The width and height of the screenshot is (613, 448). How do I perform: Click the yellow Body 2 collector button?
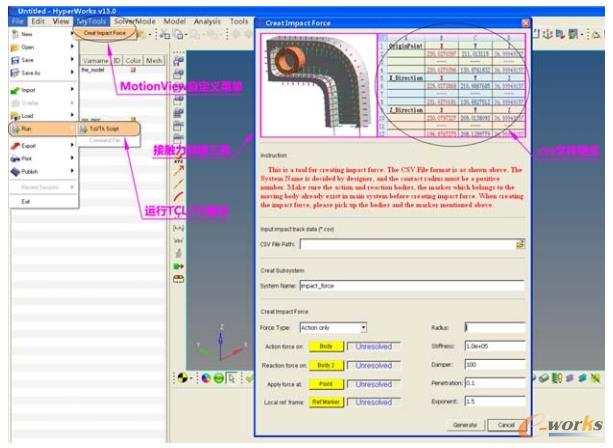[326, 365]
